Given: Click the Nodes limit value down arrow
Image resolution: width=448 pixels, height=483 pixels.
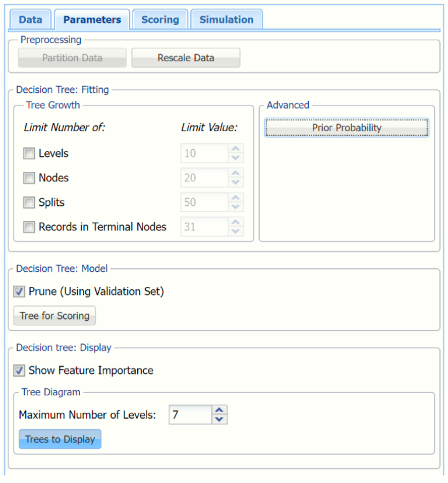Looking at the screenshot, I should tap(235, 183).
